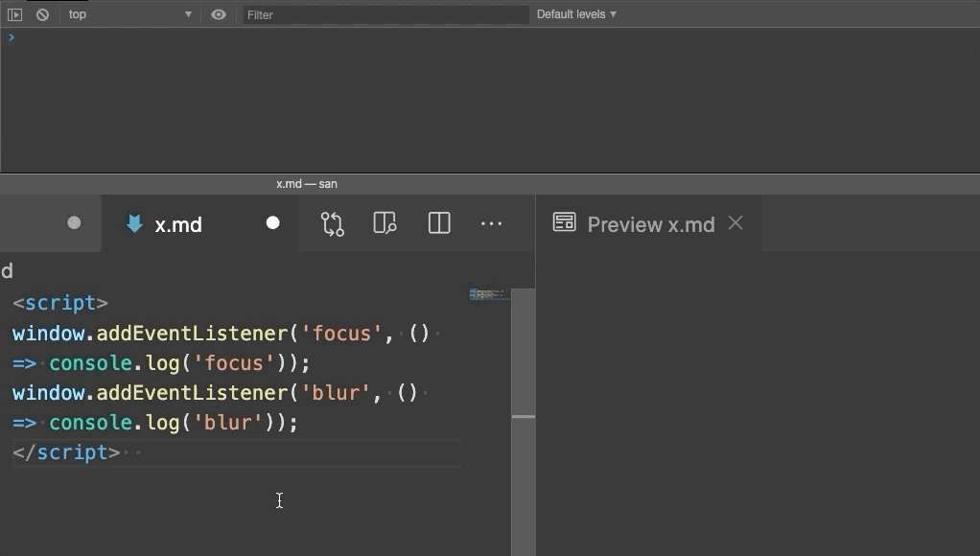
Task: Click the opening <script> tag line
Action: click(x=60, y=303)
